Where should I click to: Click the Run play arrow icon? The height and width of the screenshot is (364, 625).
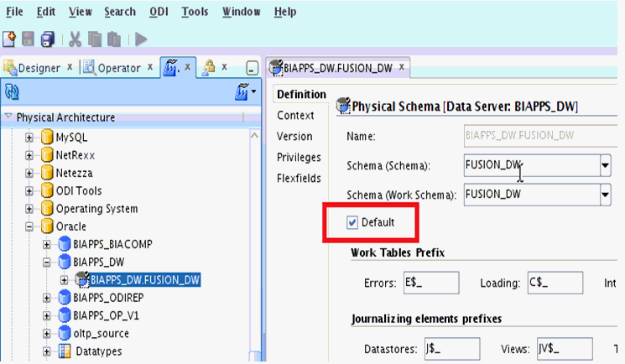(x=141, y=39)
